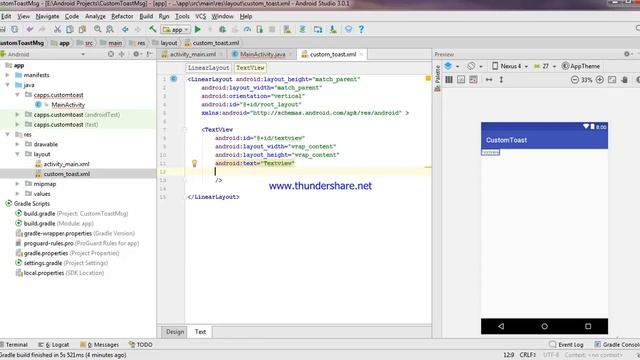Click the Synchronize icon in the toolbar
The height and width of the screenshot is (360, 640).
pyautogui.click(x=15, y=29)
